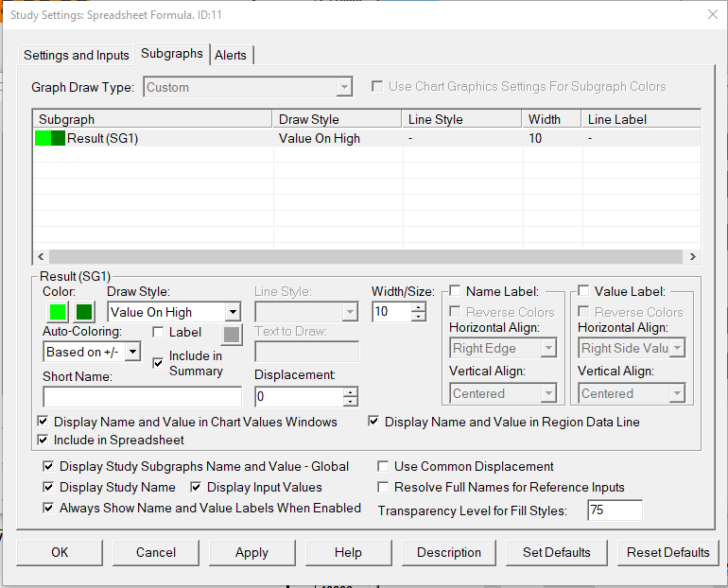Enable the Value Label checkbox
The width and height of the screenshot is (728, 588).
(x=583, y=291)
